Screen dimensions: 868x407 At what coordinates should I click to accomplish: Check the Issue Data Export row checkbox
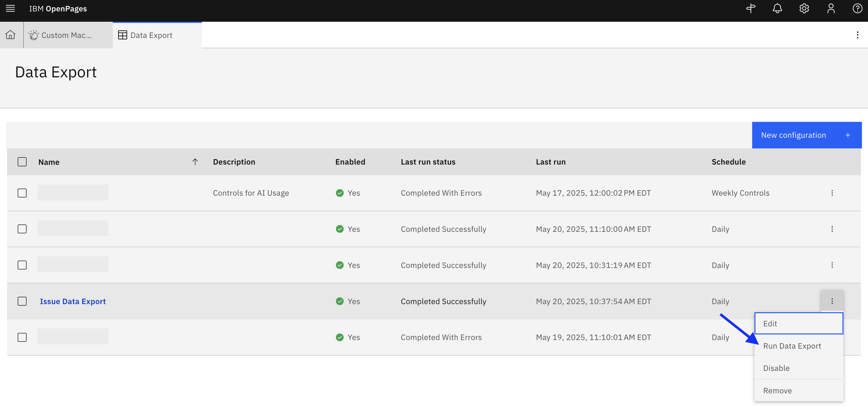(x=22, y=301)
